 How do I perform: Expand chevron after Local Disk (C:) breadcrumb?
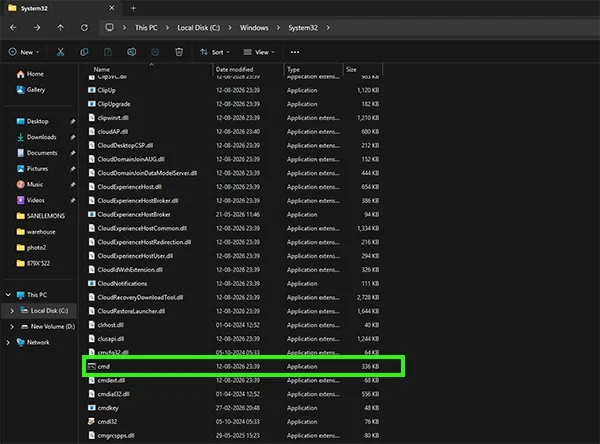click(x=230, y=28)
